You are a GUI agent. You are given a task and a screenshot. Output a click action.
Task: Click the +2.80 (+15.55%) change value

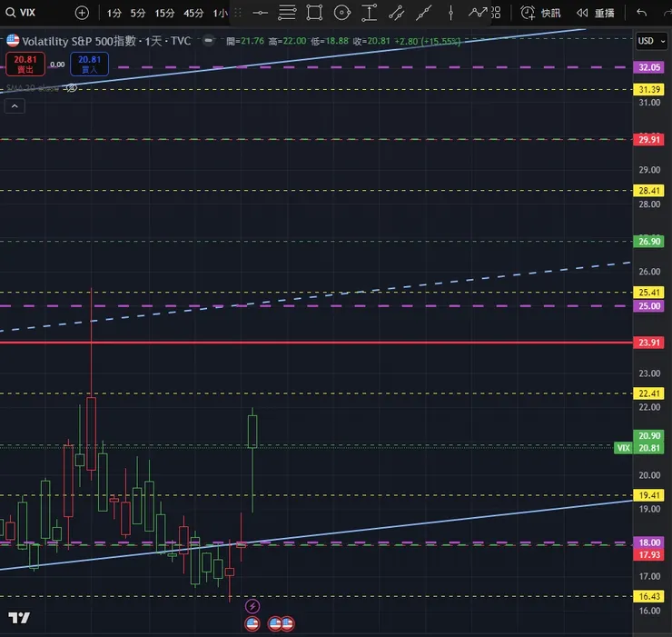(x=428, y=41)
